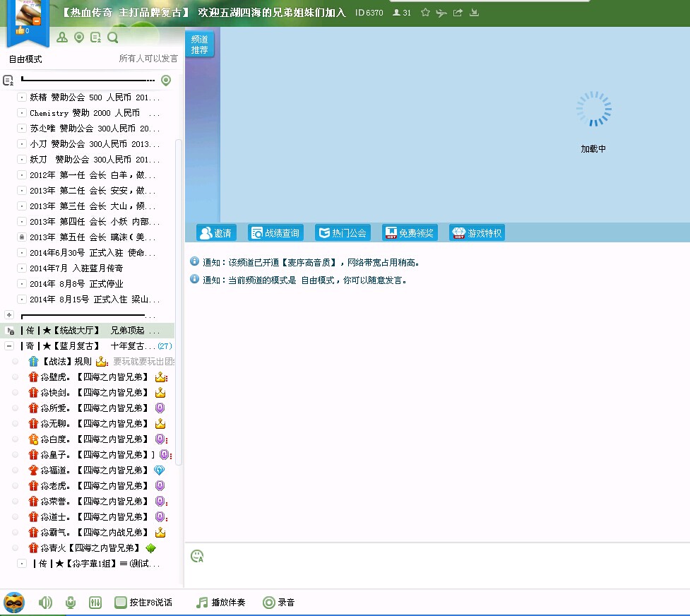Open the audio mixer settings icon
The height and width of the screenshot is (616, 690).
click(95, 603)
